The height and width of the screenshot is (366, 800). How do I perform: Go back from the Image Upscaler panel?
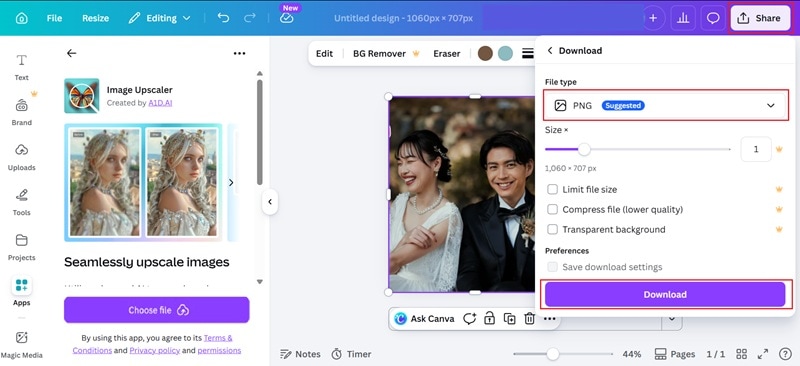(71, 53)
